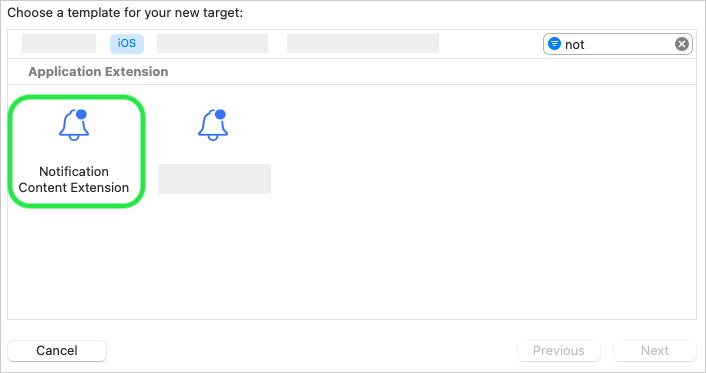
Task: Focus the filter field containing "not"
Action: tap(618, 44)
